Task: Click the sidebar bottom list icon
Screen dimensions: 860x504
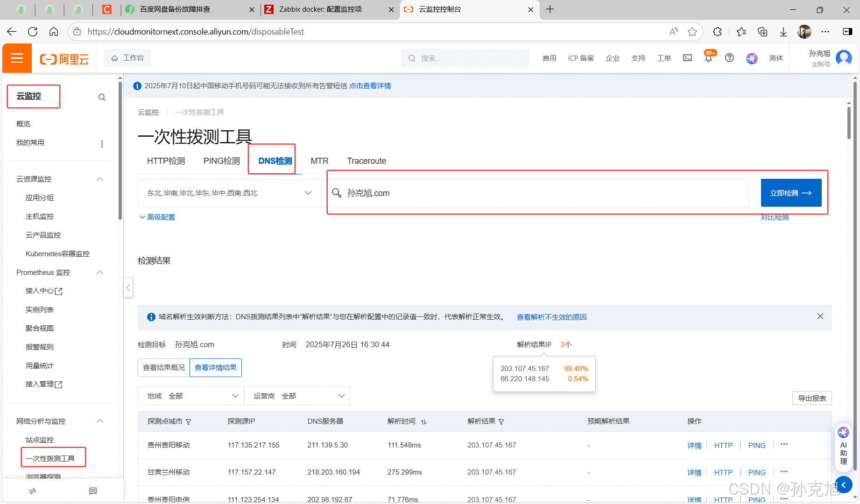Action: tap(93, 491)
